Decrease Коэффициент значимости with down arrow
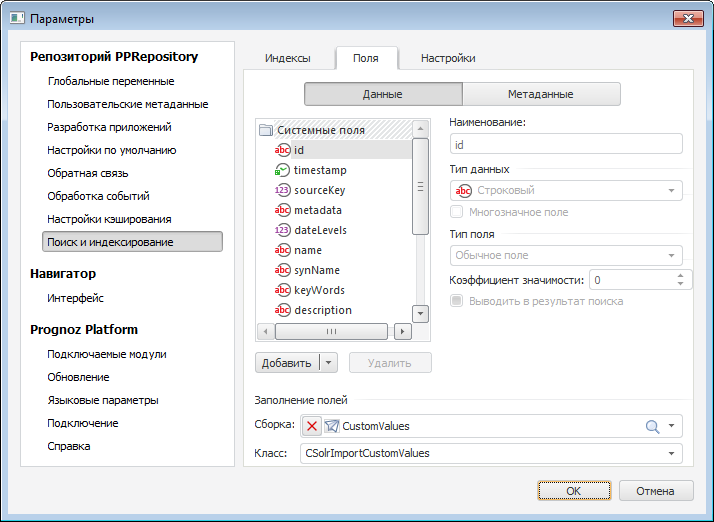This screenshot has width=714, height=522. (680, 284)
